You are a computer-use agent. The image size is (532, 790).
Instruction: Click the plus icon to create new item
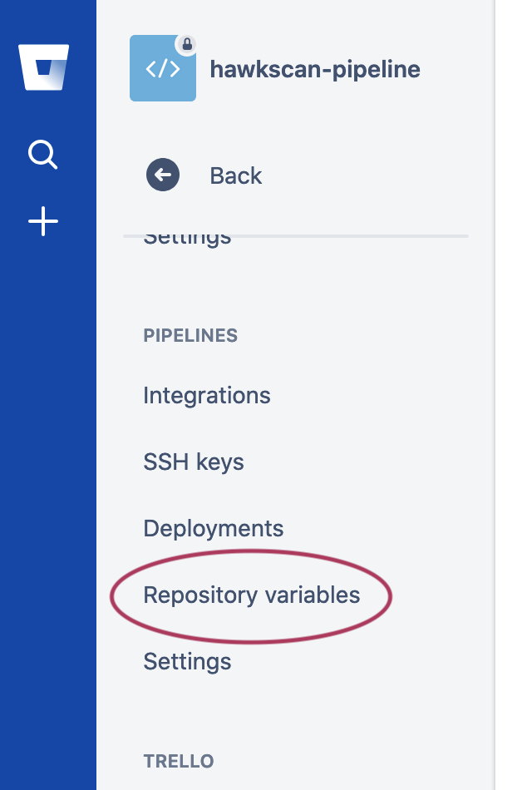point(42,220)
